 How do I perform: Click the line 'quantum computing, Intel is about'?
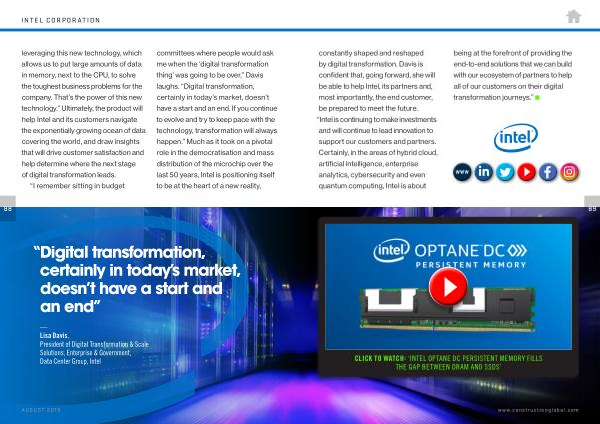coord(372,186)
